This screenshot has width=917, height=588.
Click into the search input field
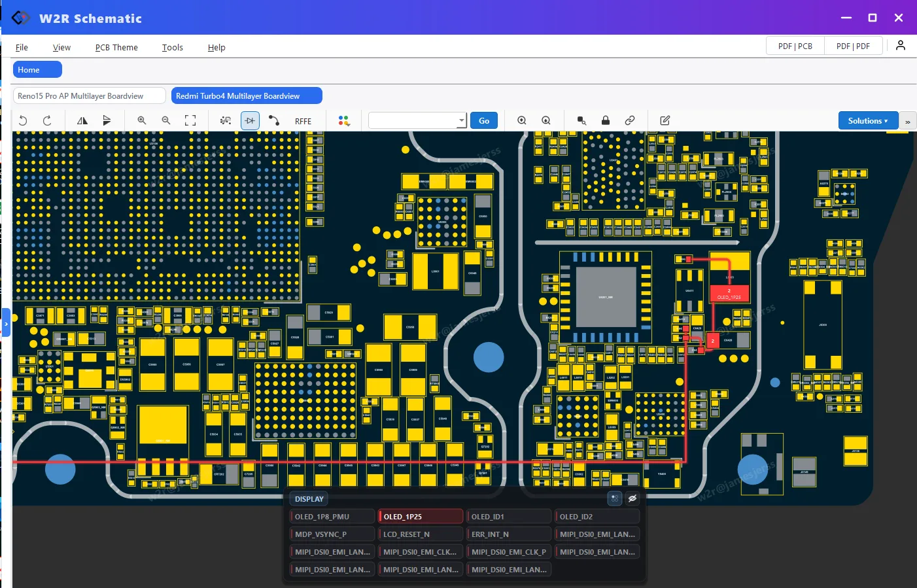[413, 120]
